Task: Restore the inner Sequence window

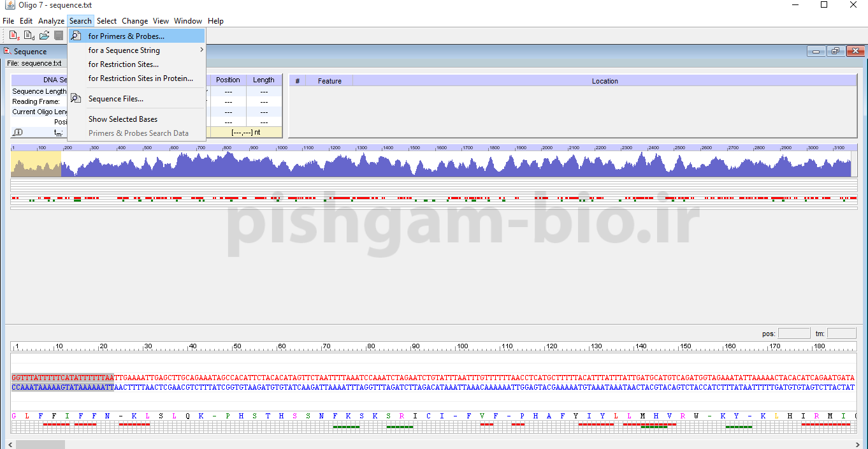Action: click(835, 52)
